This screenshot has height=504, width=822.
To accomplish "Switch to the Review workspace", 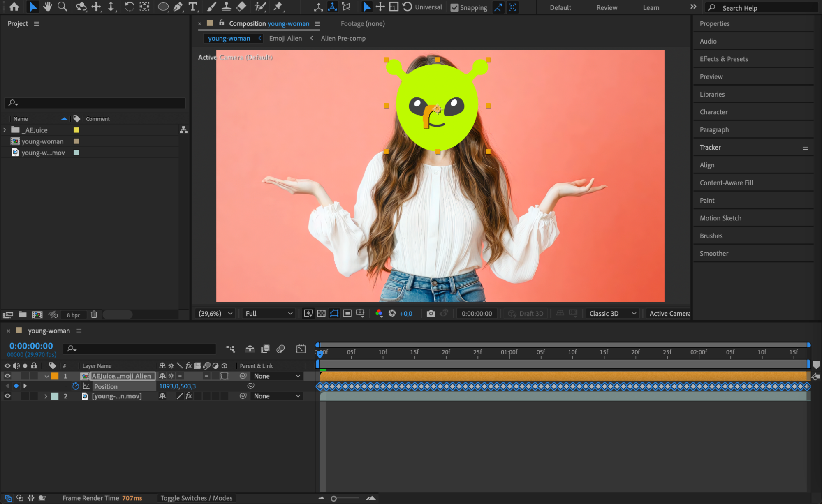I will click(x=607, y=7).
